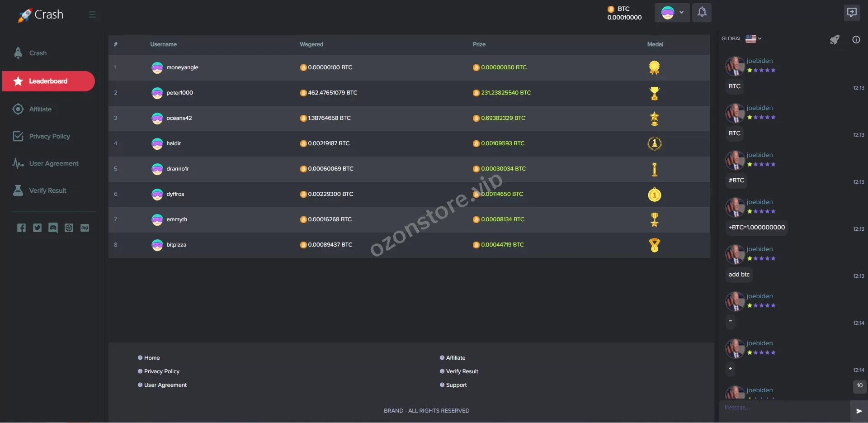Click the notification bell icon
This screenshot has width=868, height=423.
[702, 12]
